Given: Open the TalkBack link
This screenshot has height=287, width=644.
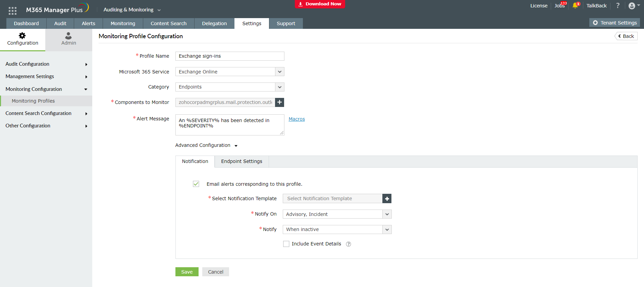Looking at the screenshot, I should pos(597,6).
